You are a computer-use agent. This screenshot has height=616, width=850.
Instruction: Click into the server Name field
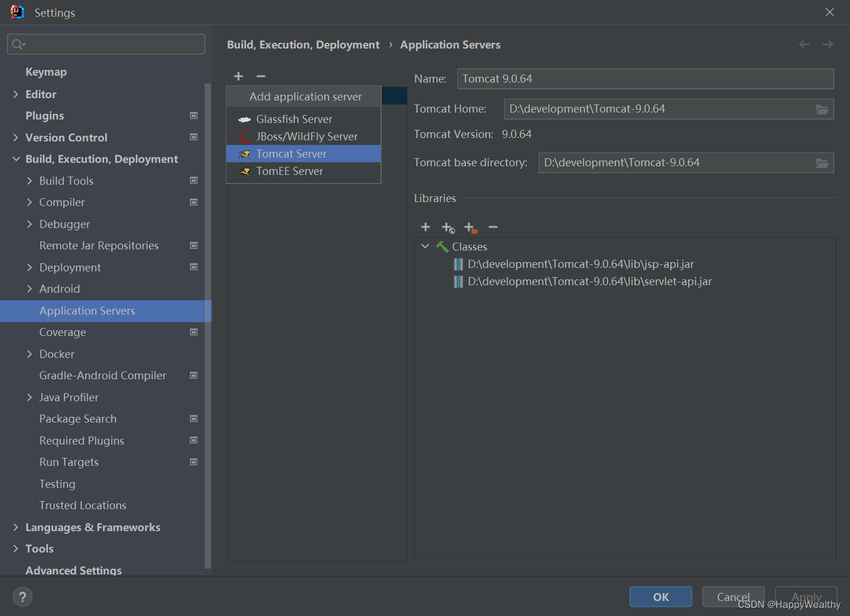(x=646, y=79)
